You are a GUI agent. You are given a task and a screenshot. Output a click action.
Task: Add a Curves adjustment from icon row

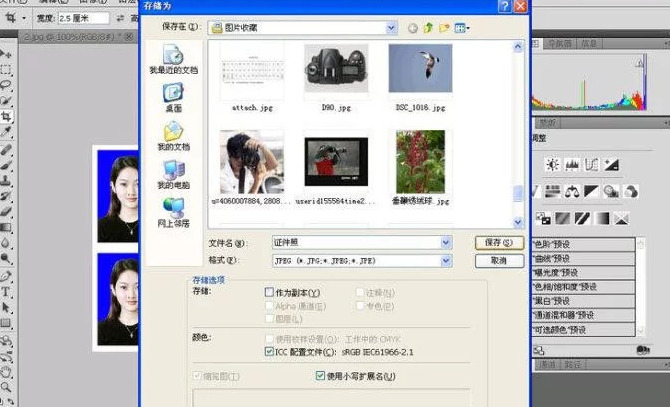coord(591,164)
